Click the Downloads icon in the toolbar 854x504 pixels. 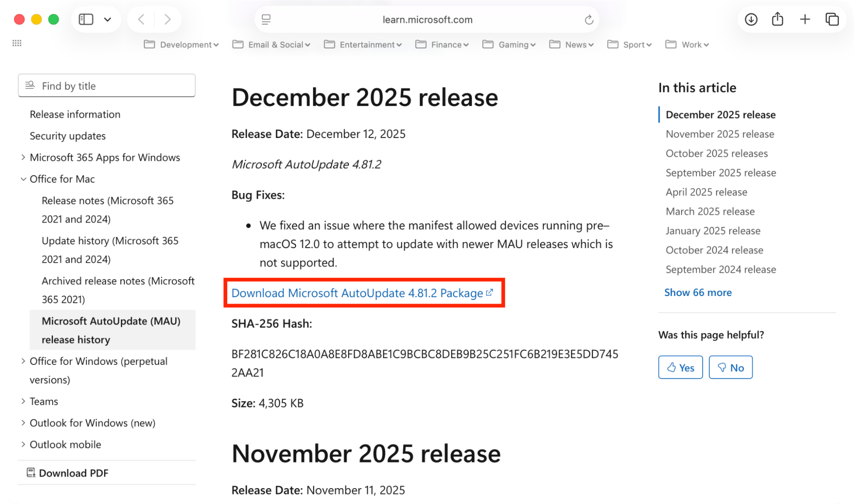click(x=750, y=19)
